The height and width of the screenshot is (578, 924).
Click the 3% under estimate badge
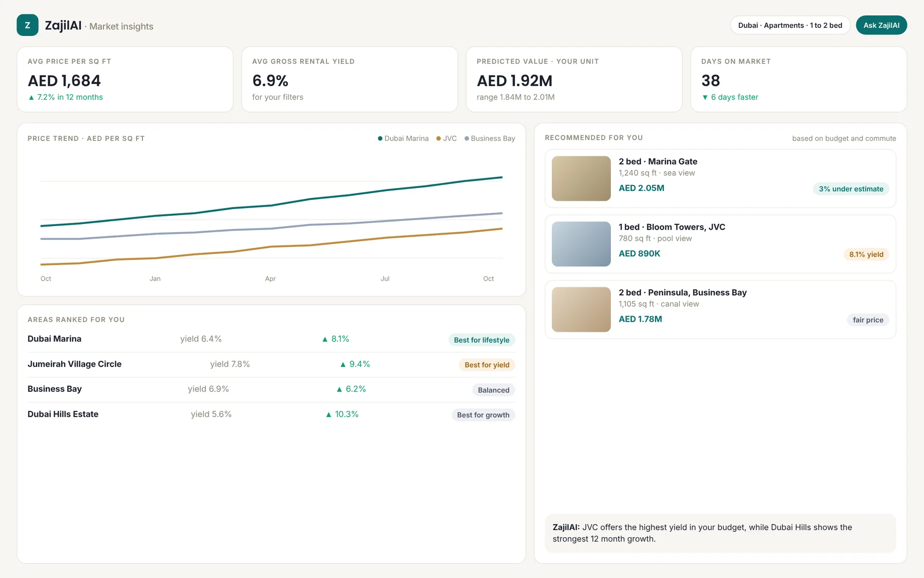pos(851,189)
